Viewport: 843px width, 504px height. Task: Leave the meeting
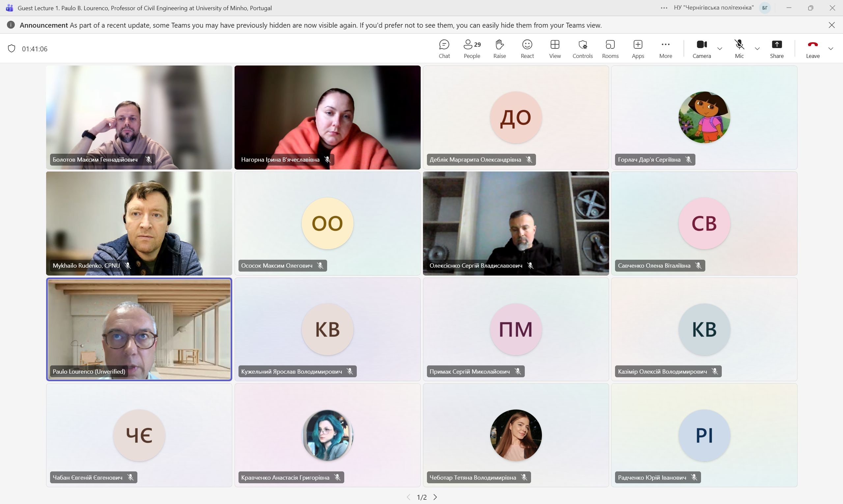pyautogui.click(x=813, y=49)
